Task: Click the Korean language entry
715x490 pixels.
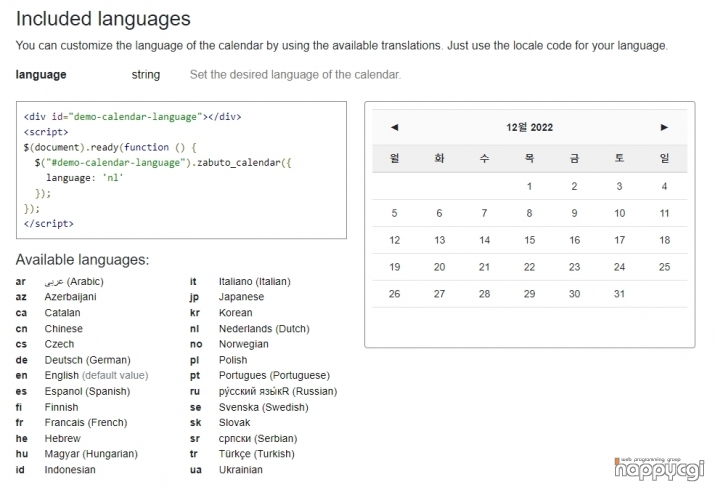Action: click(x=235, y=313)
